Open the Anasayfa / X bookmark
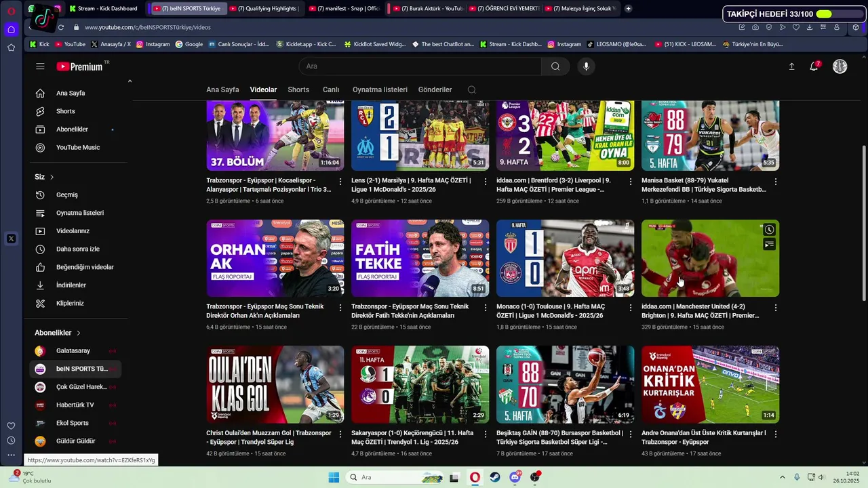Screen dimensions: 868x488 (111, 44)
